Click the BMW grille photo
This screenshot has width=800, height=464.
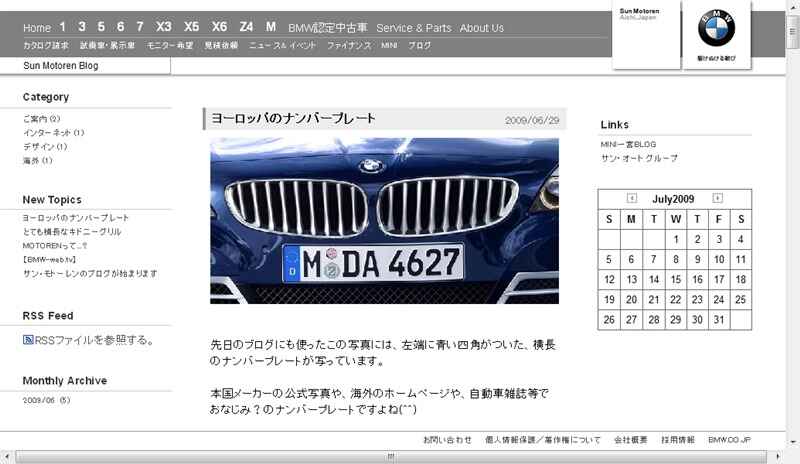(384, 220)
